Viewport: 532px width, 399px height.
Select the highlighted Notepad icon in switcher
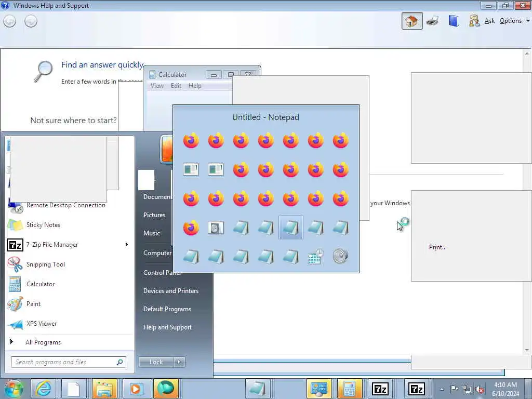291,228
